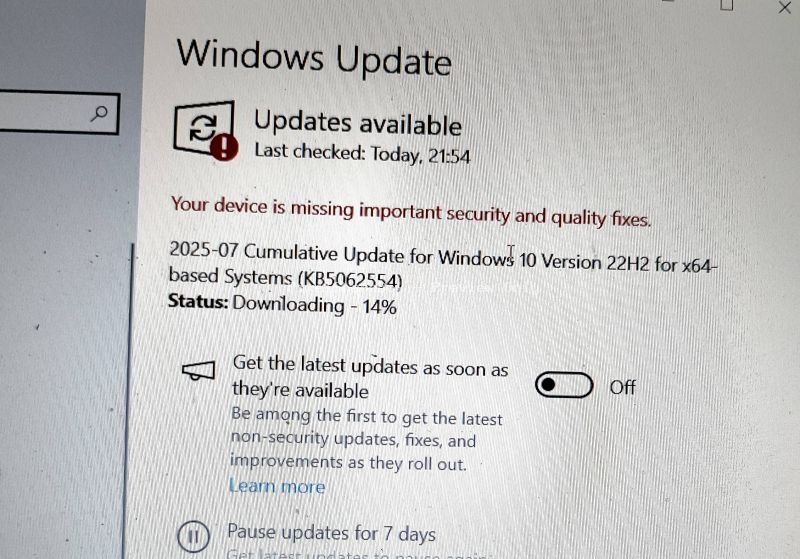Viewport: 800px width, 559px height.
Task: Toggle the Get the latest updates switch
Action: 564,385
